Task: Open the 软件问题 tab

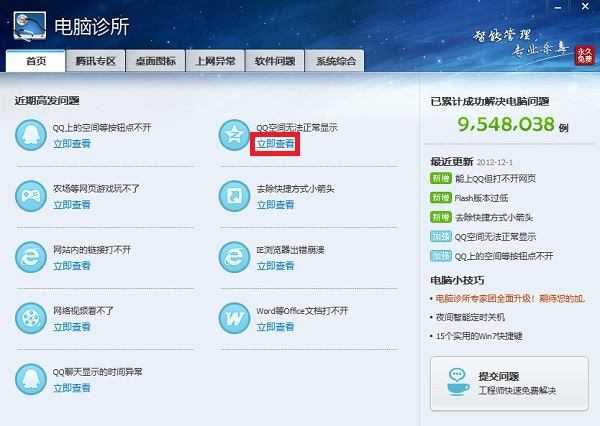Action: 275,61
